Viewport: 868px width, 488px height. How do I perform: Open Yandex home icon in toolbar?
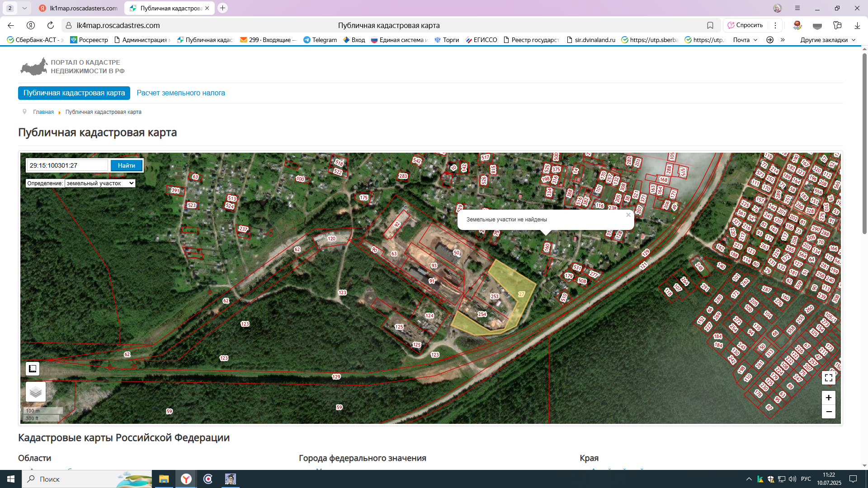pyautogui.click(x=31, y=25)
